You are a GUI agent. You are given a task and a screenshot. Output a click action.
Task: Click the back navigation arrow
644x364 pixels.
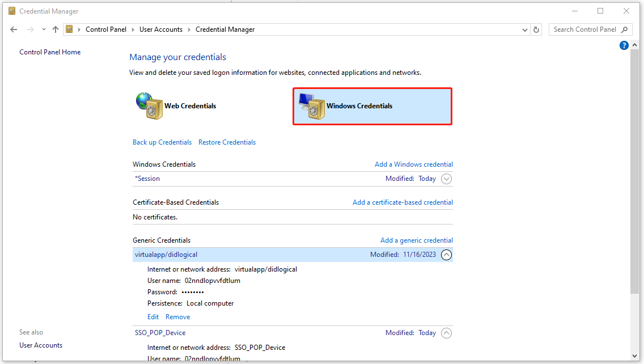click(x=14, y=29)
